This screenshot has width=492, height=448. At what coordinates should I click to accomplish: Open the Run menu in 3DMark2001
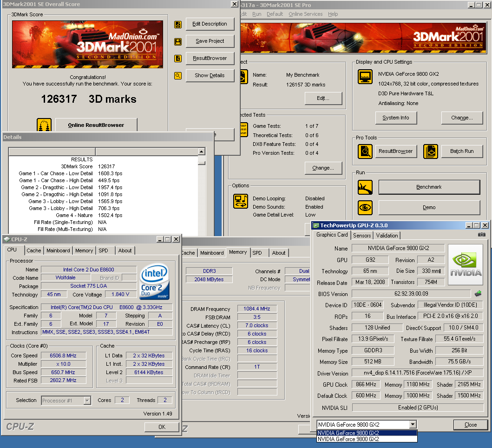click(x=256, y=14)
